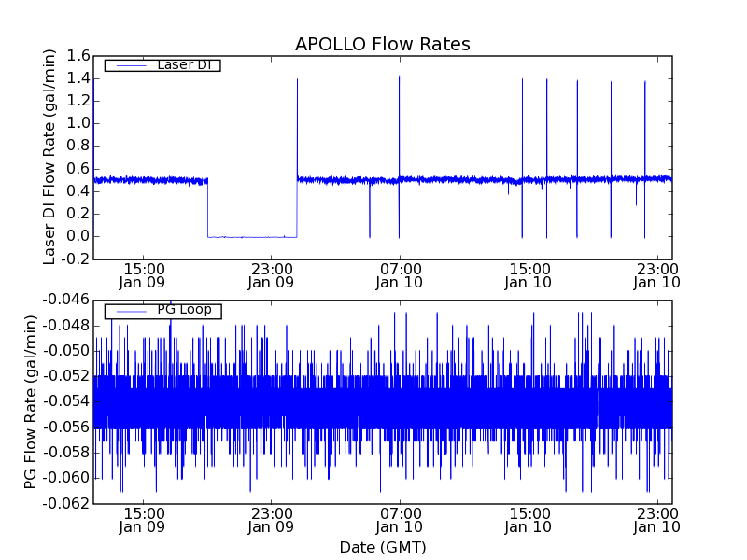Click the top plot's '23:00 Jan 10' label
The height and width of the screenshot is (560, 747).
tap(657, 275)
